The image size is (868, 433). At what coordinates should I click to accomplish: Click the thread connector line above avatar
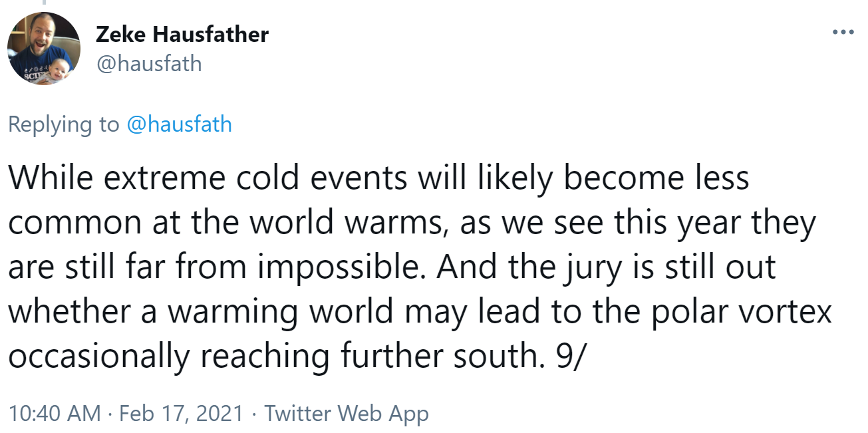[44, 3]
